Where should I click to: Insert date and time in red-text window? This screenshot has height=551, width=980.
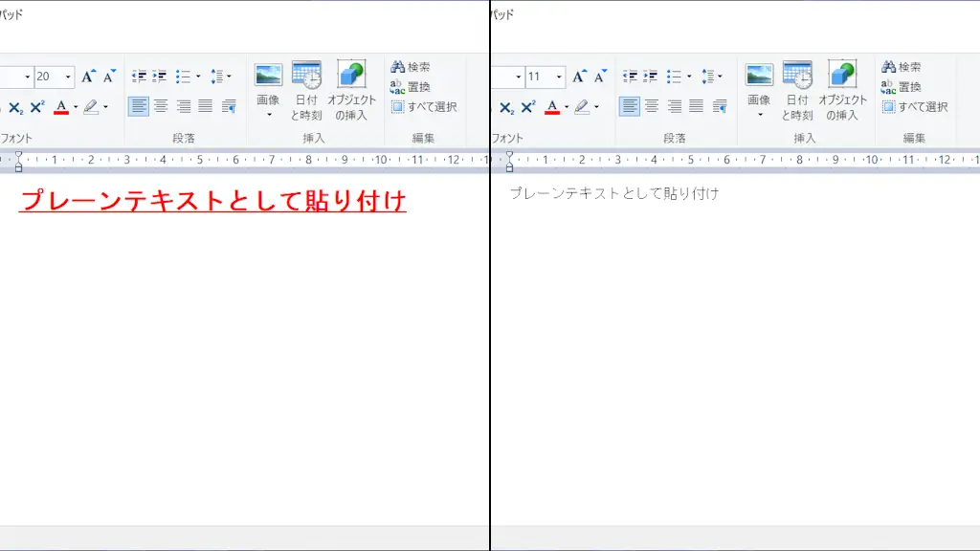point(306,91)
